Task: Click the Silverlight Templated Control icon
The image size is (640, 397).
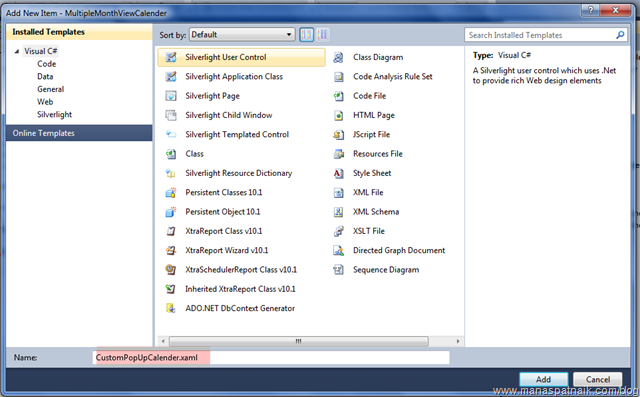Action: click(171, 134)
